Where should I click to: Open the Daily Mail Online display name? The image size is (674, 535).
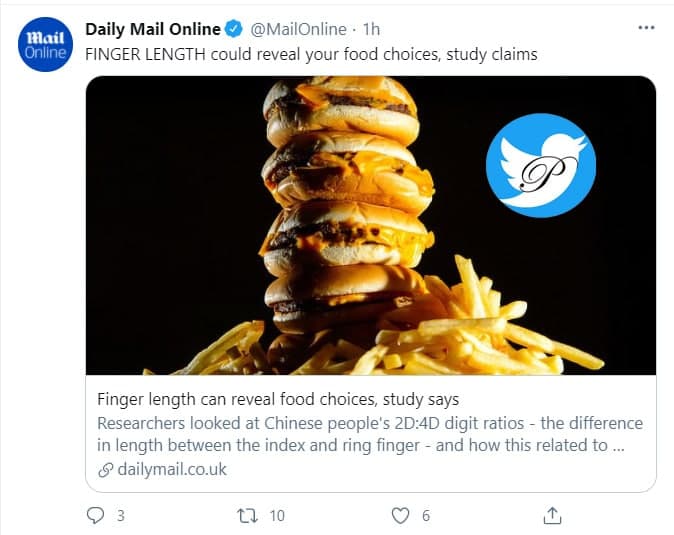coord(153,29)
